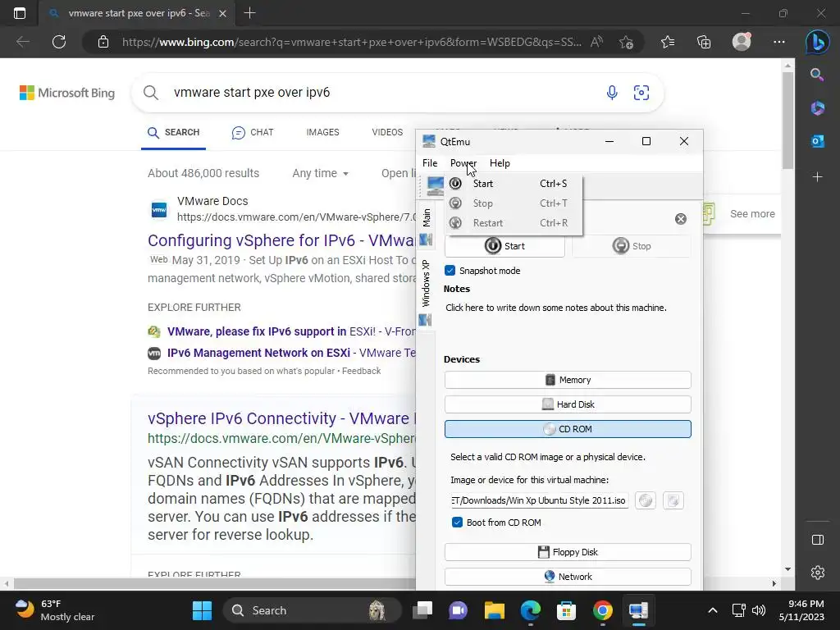Open Edge Settings and more menu
This screenshot has width=840, height=630.
tap(779, 42)
